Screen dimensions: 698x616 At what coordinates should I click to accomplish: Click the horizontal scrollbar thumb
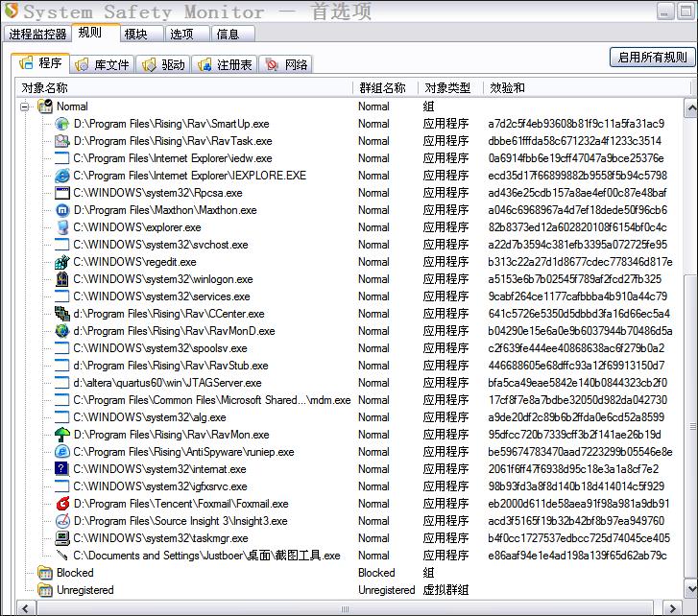(x=345, y=608)
